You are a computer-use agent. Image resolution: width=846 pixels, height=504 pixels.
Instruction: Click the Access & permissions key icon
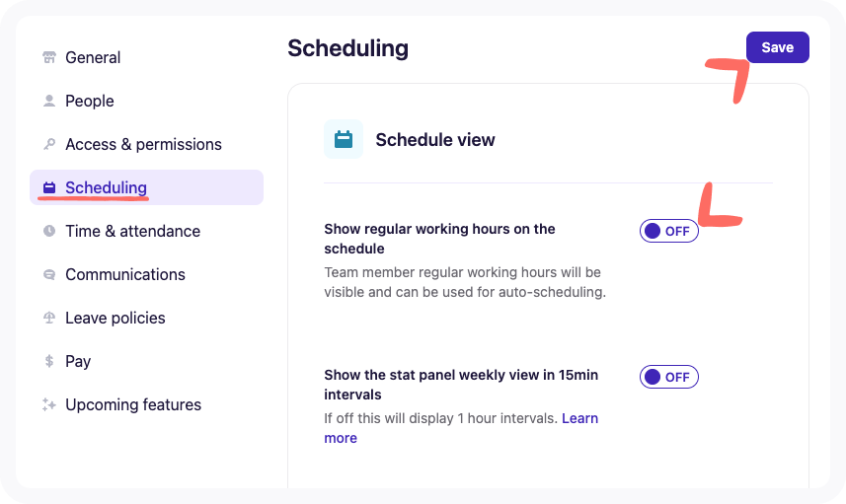click(49, 144)
